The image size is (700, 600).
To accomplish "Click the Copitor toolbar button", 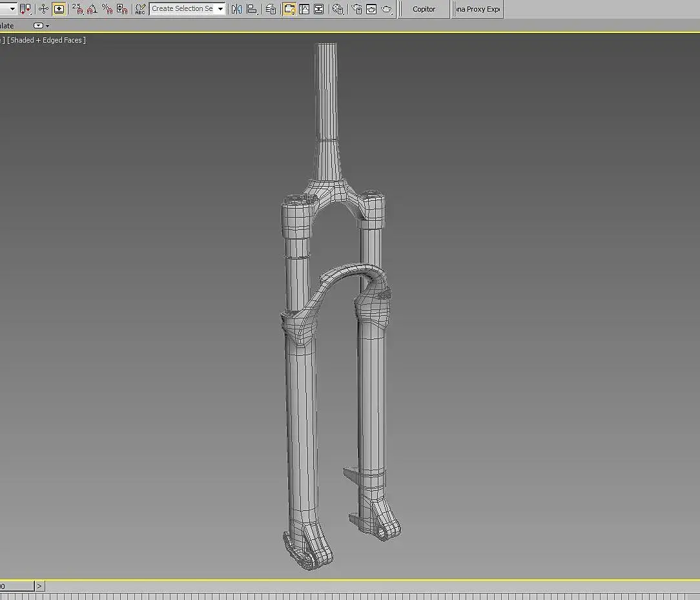I will (x=424, y=9).
